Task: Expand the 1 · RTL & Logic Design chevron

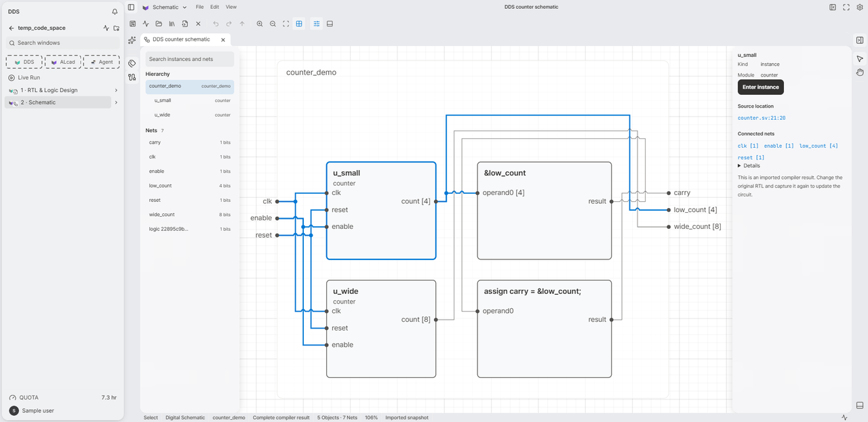Action: 116,90
